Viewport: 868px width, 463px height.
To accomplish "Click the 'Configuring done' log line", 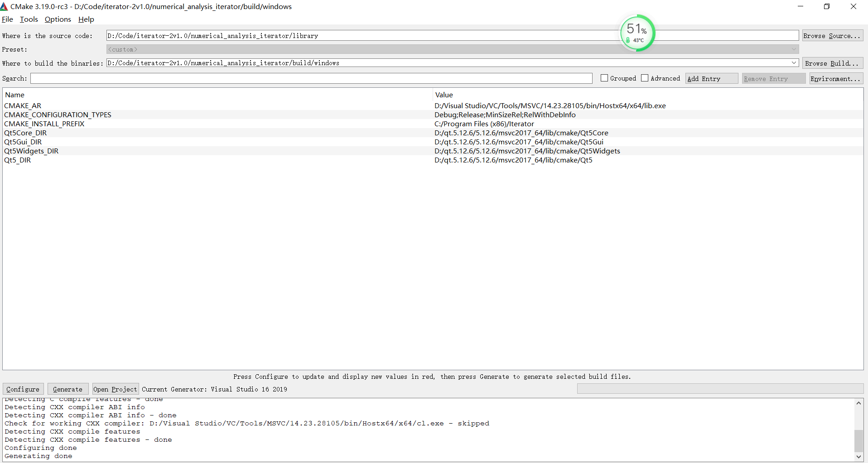I will 41,448.
